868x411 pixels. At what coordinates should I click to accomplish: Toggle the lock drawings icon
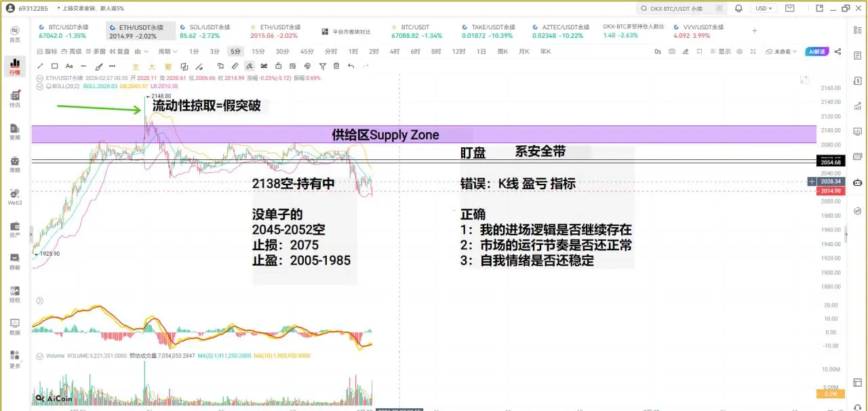tap(278, 66)
